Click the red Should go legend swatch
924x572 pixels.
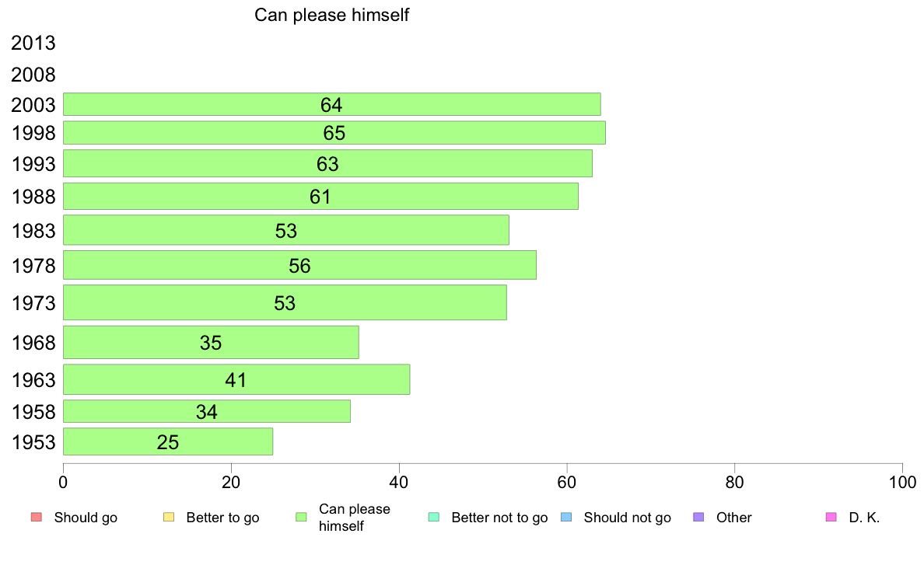pyautogui.click(x=37, y=518)
